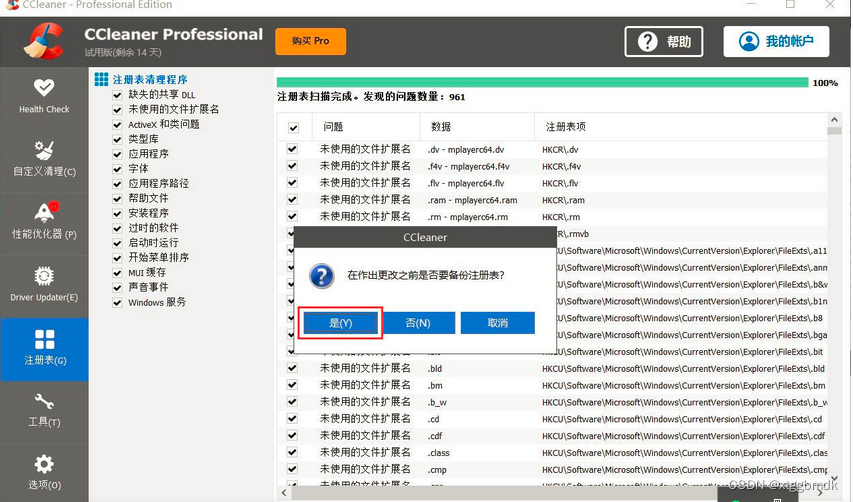This screenshot has width=853, height=502.
Task: Select the HKCR\.ram registry key cell
Action: coord(563,200)
